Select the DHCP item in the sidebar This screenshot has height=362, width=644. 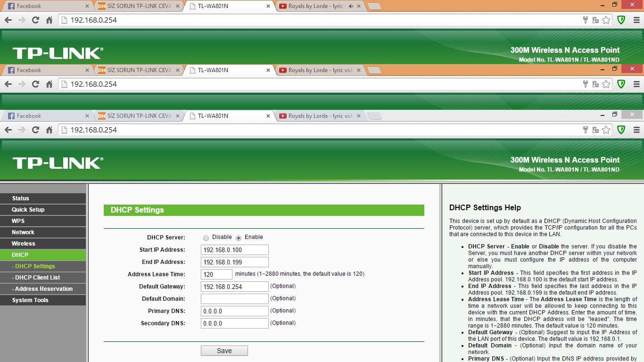(x=43, y=255)
